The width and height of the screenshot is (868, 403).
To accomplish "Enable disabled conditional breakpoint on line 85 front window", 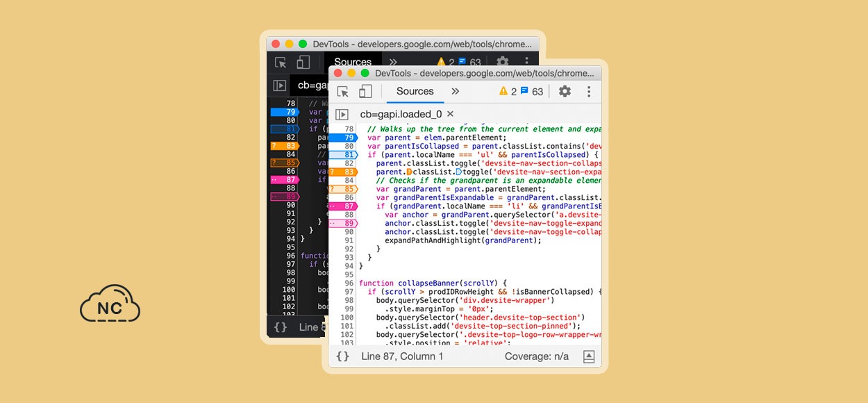I will coord(344,188).
